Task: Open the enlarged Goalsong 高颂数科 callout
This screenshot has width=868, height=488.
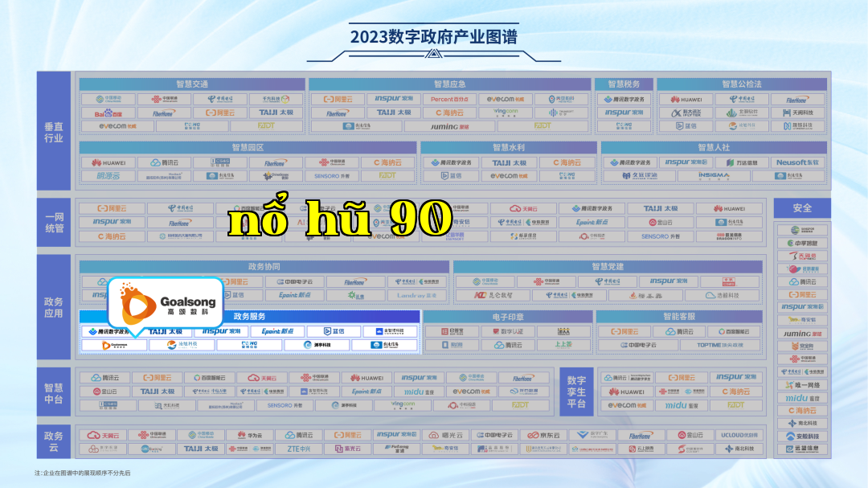Action: point(166,304)
